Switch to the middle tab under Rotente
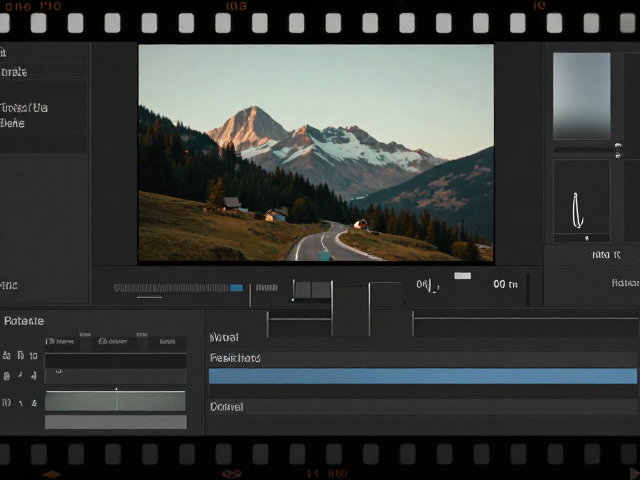The image size is (640, 480). click(x=114, y=342)
